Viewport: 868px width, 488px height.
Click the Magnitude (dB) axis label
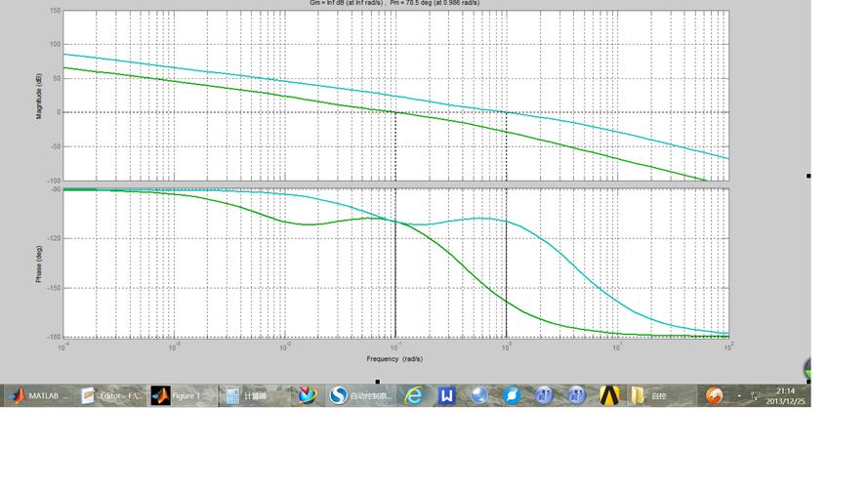click(x=39, y=96)
